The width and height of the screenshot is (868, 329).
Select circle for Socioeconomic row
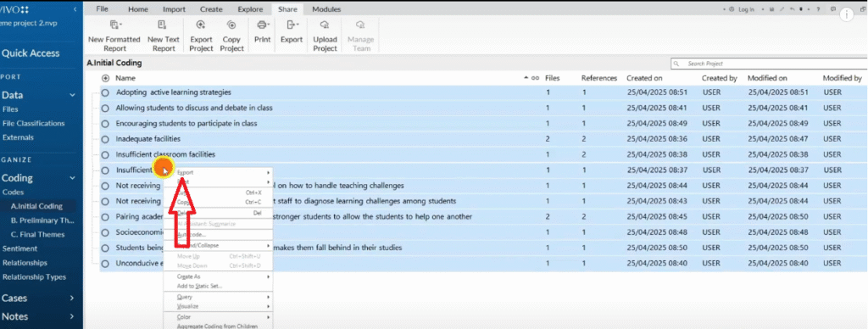tap(105, 232)
